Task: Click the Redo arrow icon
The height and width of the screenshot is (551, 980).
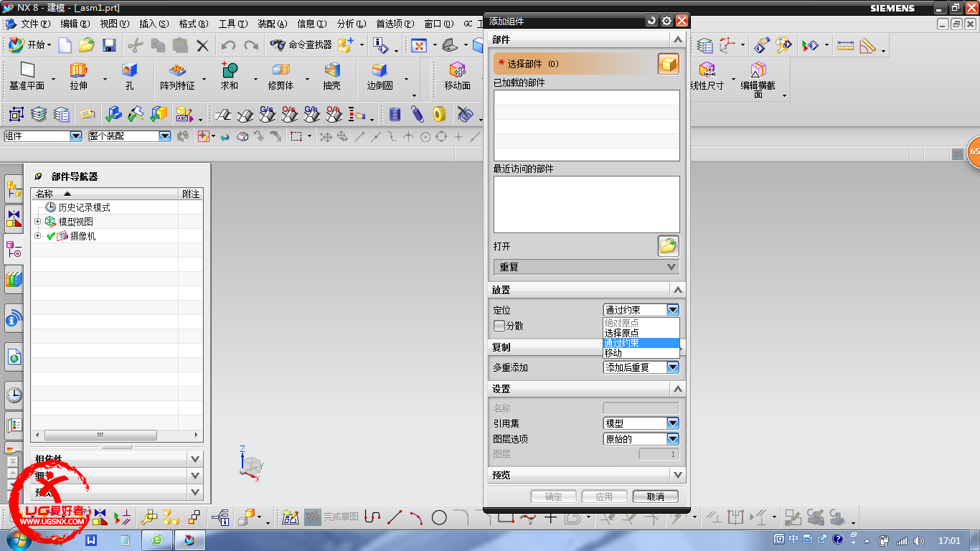Action: click(250, 45)
